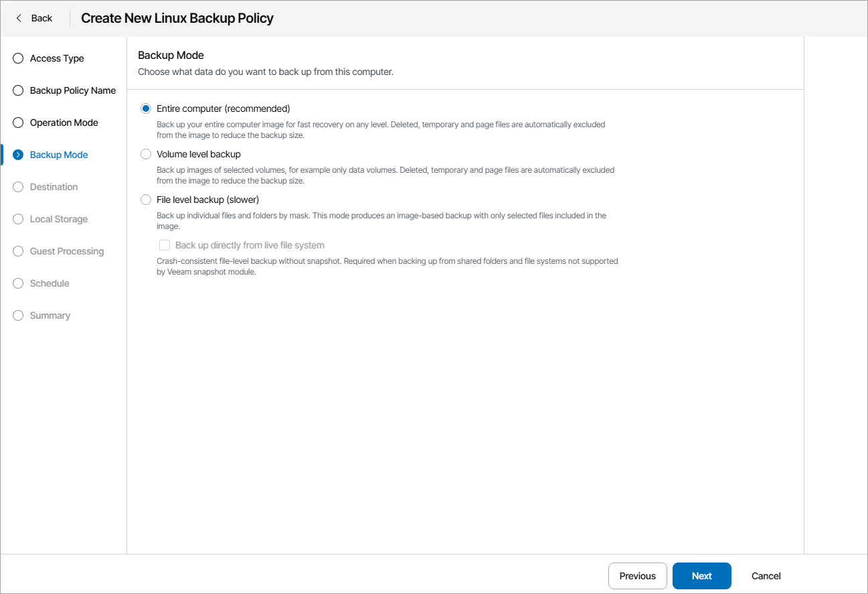Select Entire computer (recommended) radio button
868x594 pixels.
click(x=146, y=108)
